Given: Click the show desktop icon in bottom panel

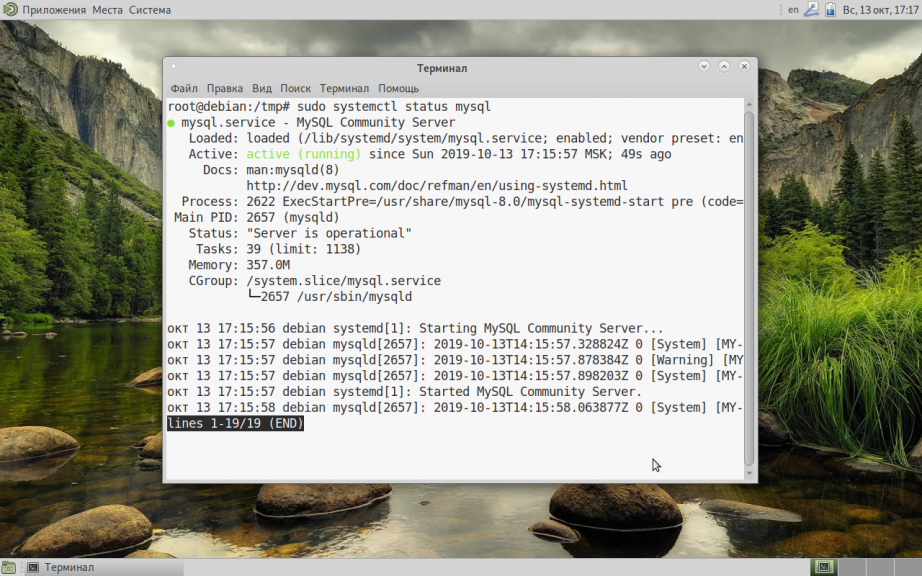Looking at the screenshot, I should click(9, 567).
